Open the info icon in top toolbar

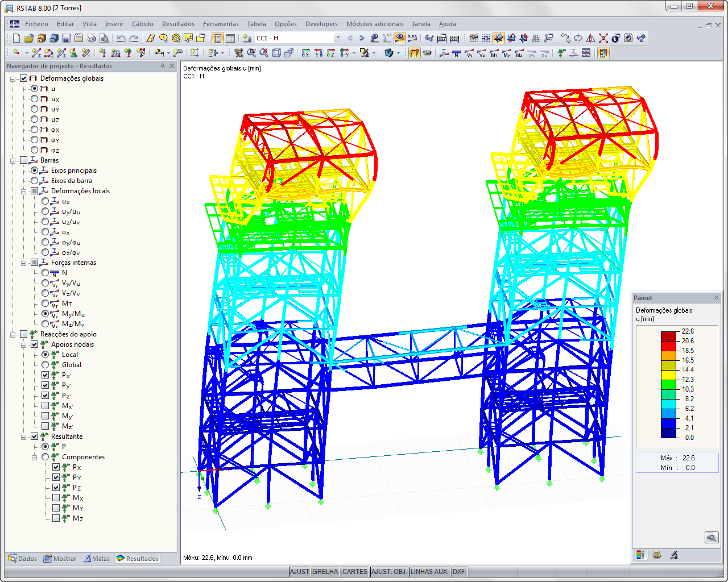tap(616, 38)
